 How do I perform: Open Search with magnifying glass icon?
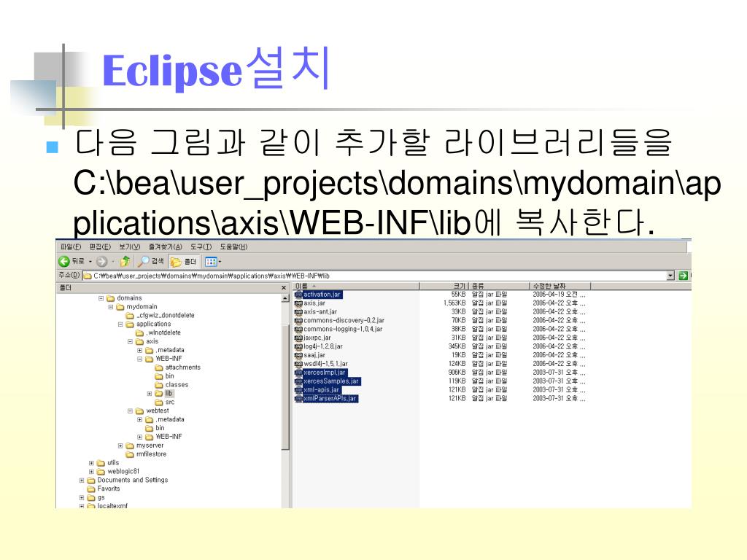coord(143,261)
